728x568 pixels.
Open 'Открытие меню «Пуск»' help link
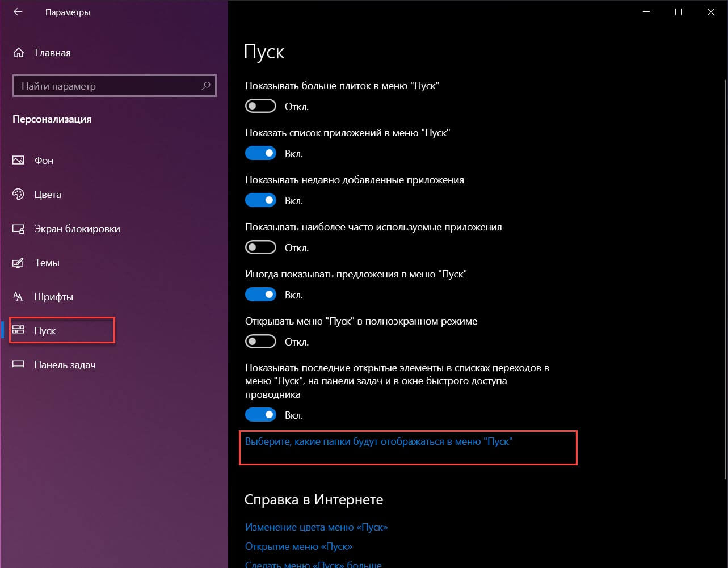coord(298,546)
